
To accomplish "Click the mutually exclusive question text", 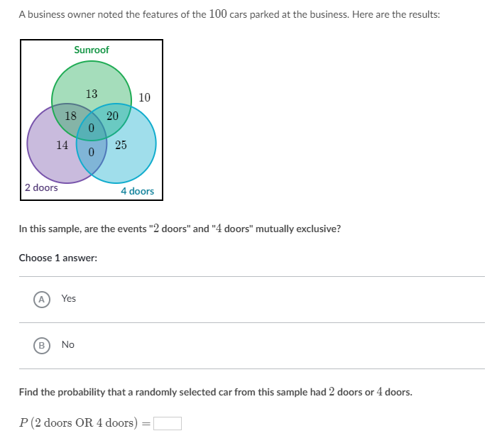I will [180, 229].
